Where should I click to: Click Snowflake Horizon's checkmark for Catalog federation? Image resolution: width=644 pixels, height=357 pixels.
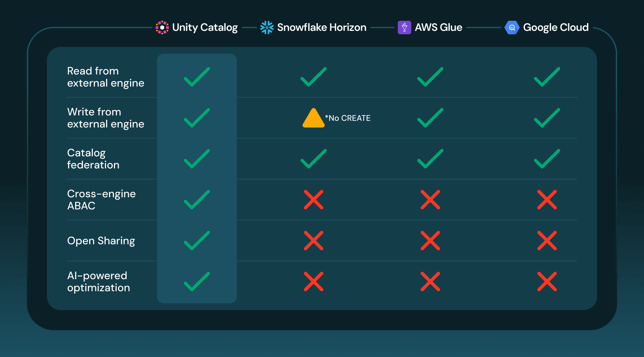coord(314,159)
